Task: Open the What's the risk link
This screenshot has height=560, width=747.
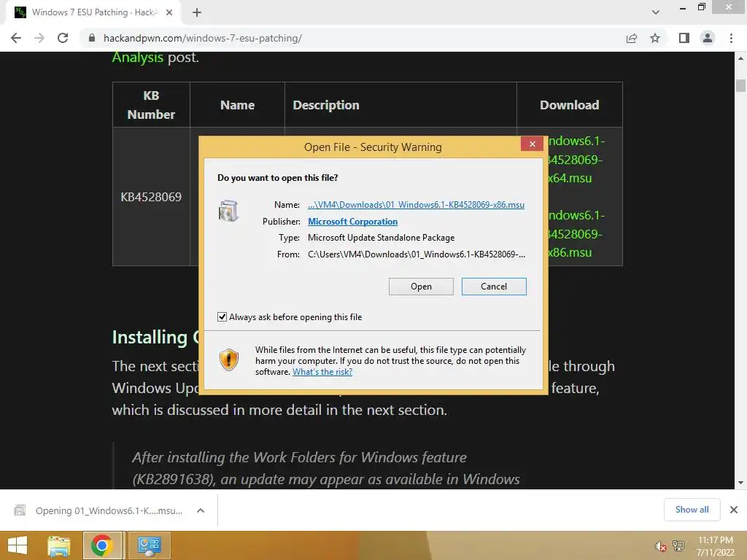Action: [x=322, y=372]
